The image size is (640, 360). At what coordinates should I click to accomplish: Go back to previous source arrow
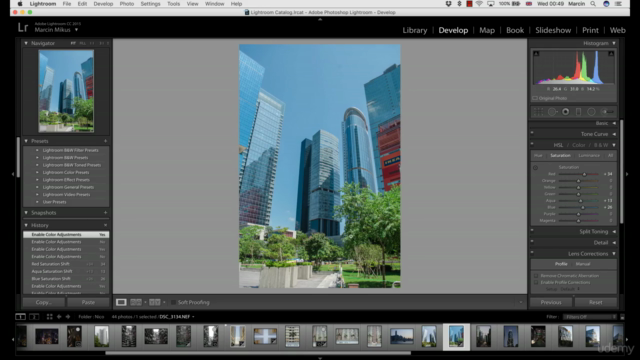pos(59,316)
